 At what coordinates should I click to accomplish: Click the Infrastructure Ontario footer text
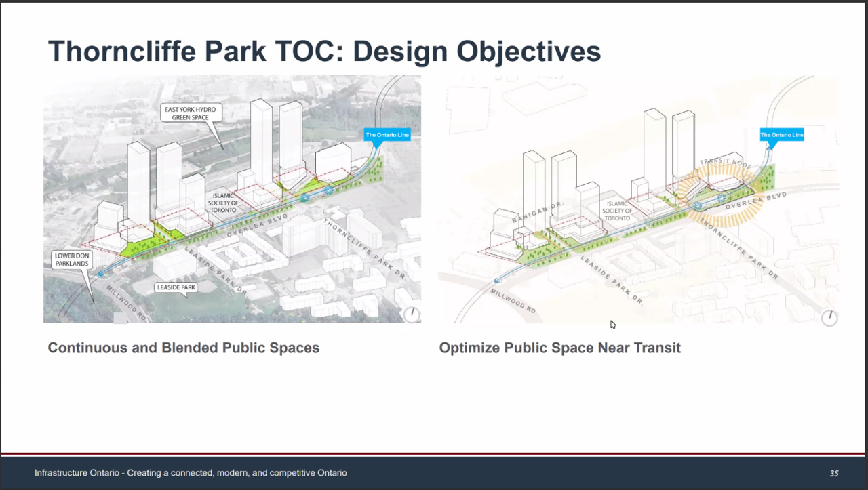[191, 473]
